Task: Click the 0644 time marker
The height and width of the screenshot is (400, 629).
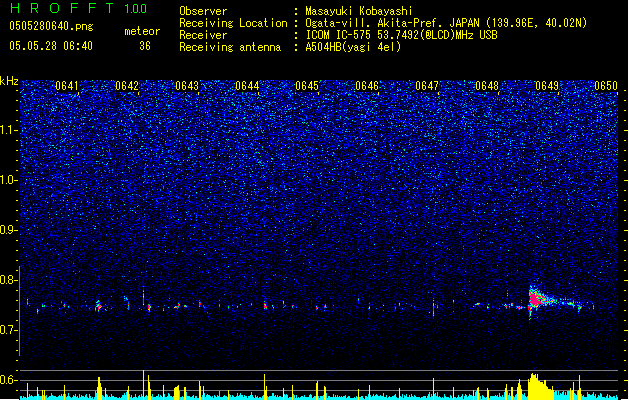Action: coord(247,86)
